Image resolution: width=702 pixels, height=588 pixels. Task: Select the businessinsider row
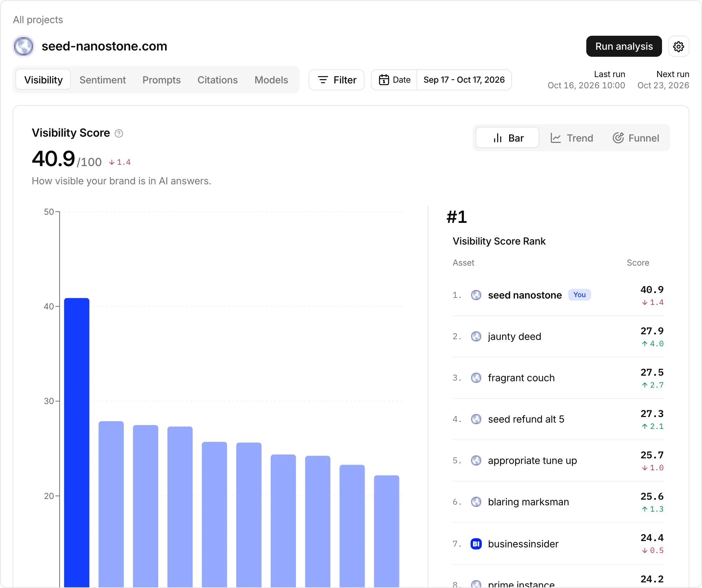(558, 543)
